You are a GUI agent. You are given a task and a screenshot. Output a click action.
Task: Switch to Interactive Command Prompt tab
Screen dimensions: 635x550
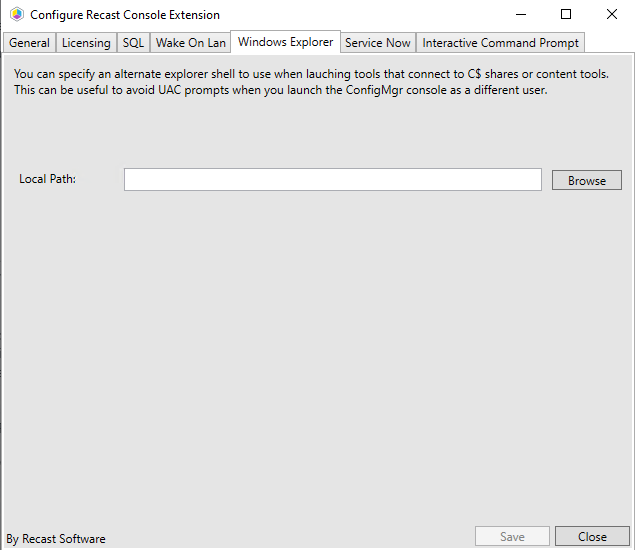point(501,43)
